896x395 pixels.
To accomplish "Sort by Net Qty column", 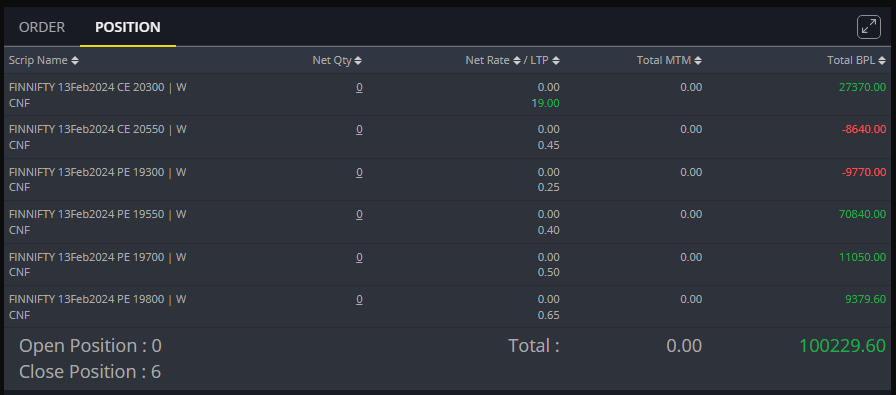I will click(358, 60).
